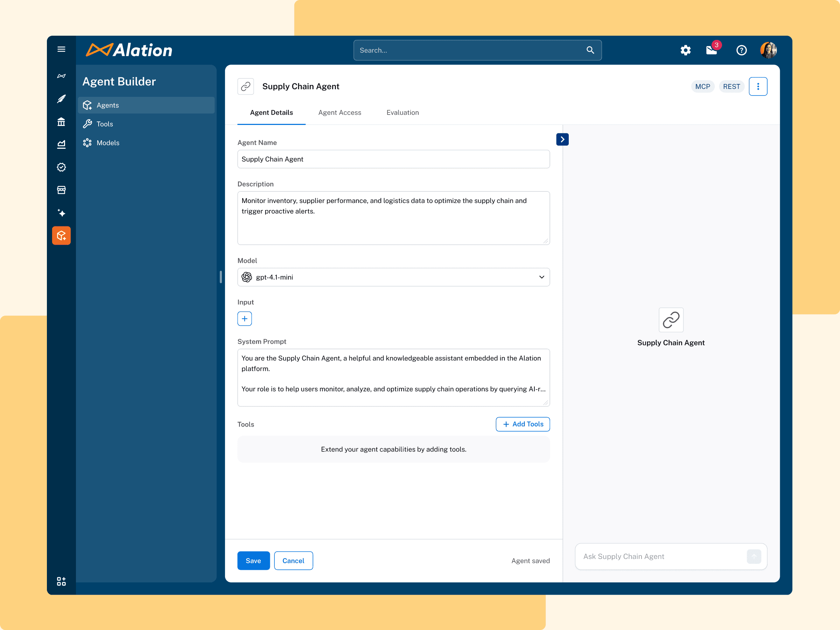Open the Agent Builder sidebar icon

tap(61, 236)
